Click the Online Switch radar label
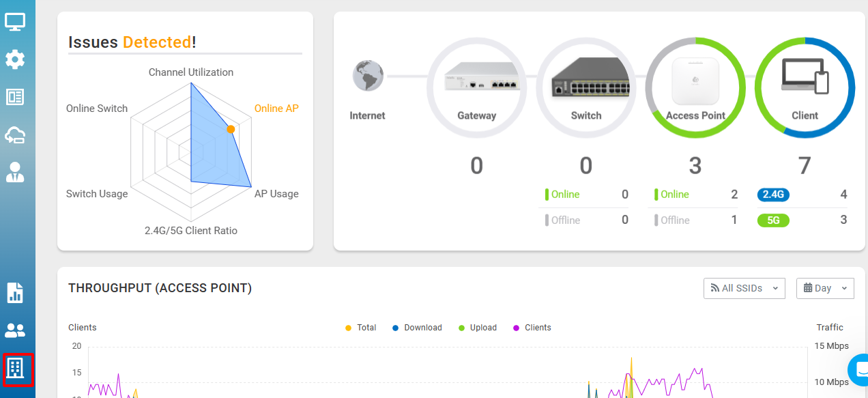Screen dimensions: 868x398 [97, 108]
